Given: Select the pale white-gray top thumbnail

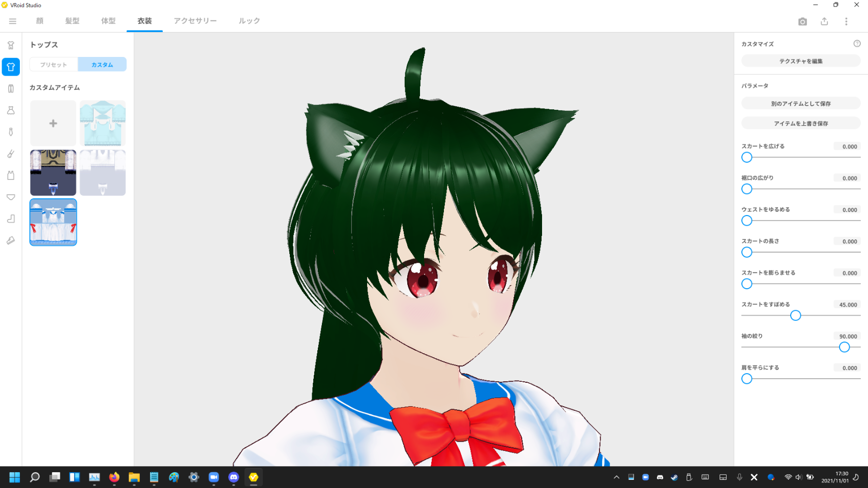Looking at the screenshot, I should pyautogui.click(x=103, y=173).
